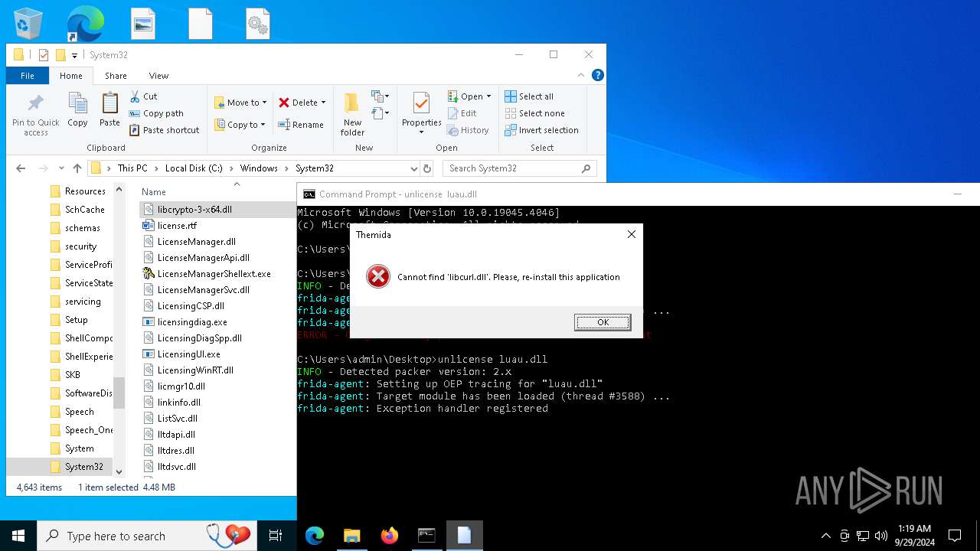
Task: Pin to Quick access in the ribbon
Action: (x=35, y=115)
